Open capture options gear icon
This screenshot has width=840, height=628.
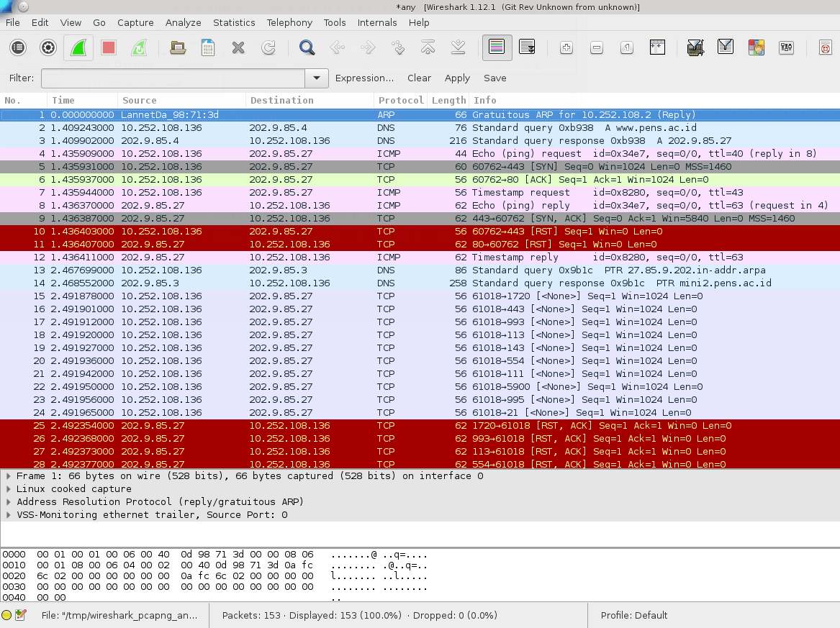pyautogui.click(x=48, y=47)
